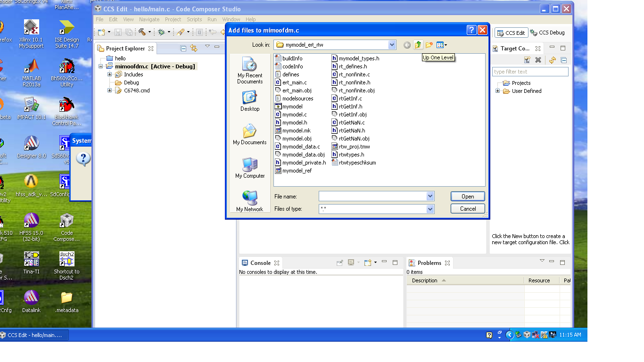Image resolution: width=644 pixels, height=362 pixels.
Task: Click the Debug bug icon in CCS toolbar
Action: pyautogui.click(x=161, y=32)
